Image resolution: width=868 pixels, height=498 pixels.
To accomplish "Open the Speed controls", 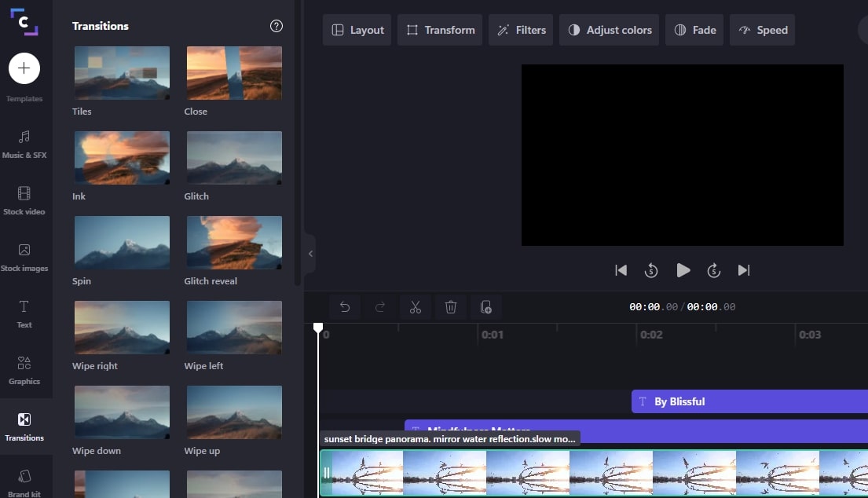I will coord(762,29).
